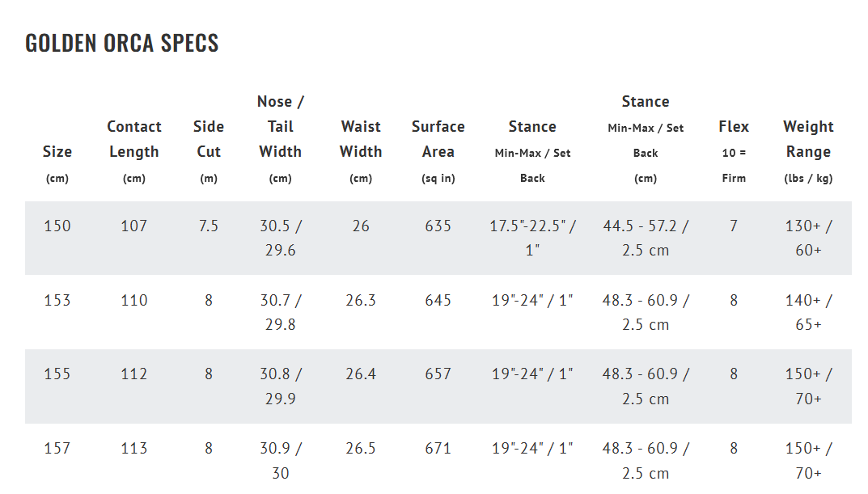868x494 pixels.
Task: Select the 130+ / 60+ weight range cell
Action: point(808,238)
